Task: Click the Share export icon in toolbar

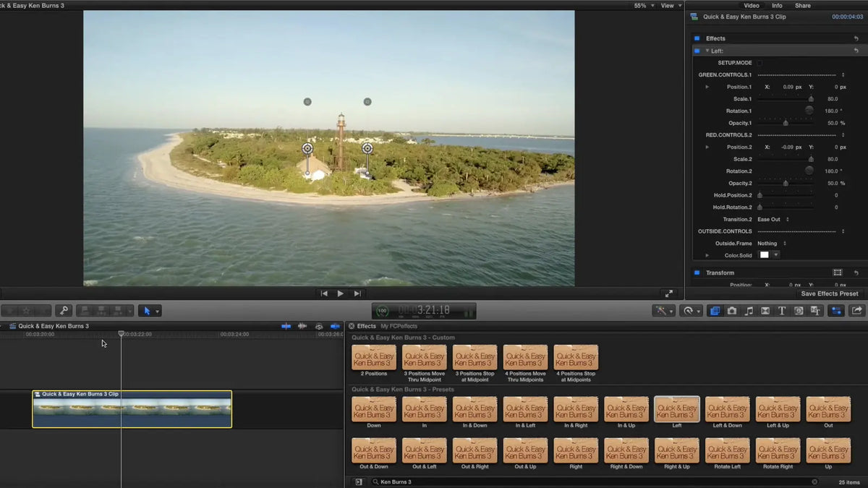Action: click(857, 311)
